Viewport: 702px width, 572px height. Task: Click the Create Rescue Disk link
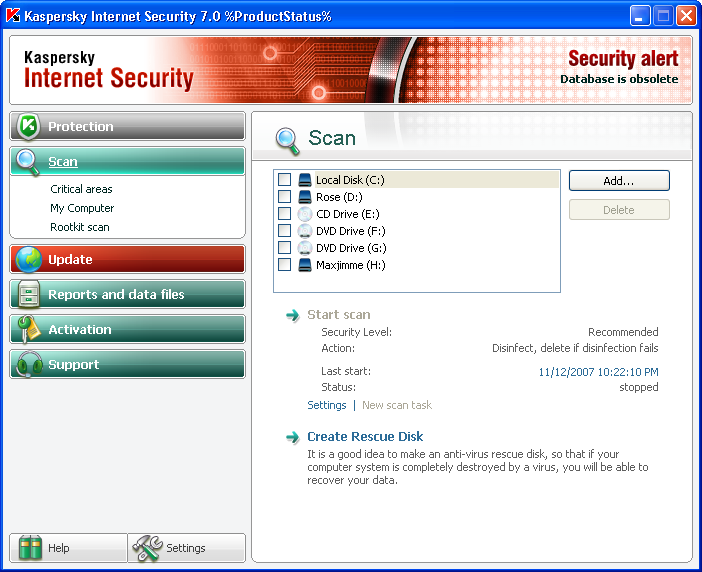(x=365, y=436)
